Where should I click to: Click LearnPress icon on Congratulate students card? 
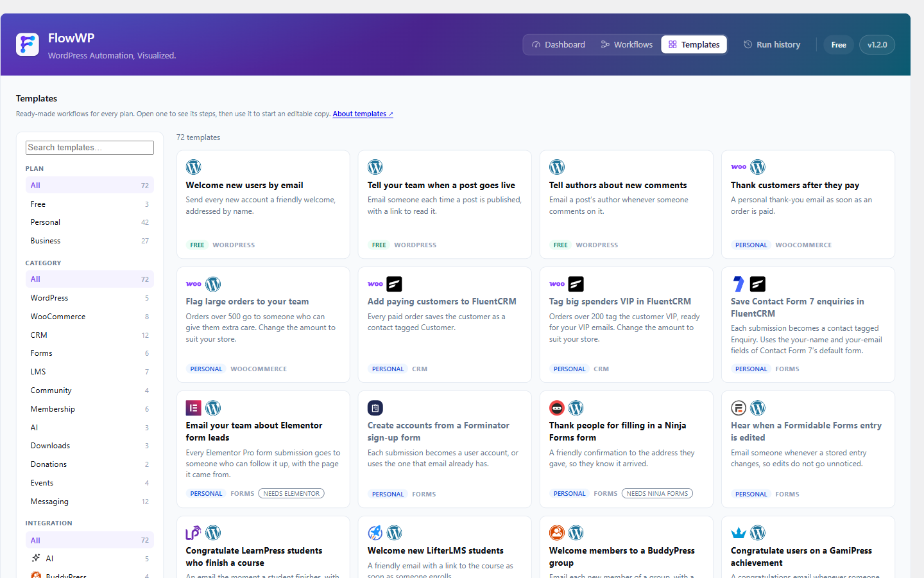pos(194,532)
